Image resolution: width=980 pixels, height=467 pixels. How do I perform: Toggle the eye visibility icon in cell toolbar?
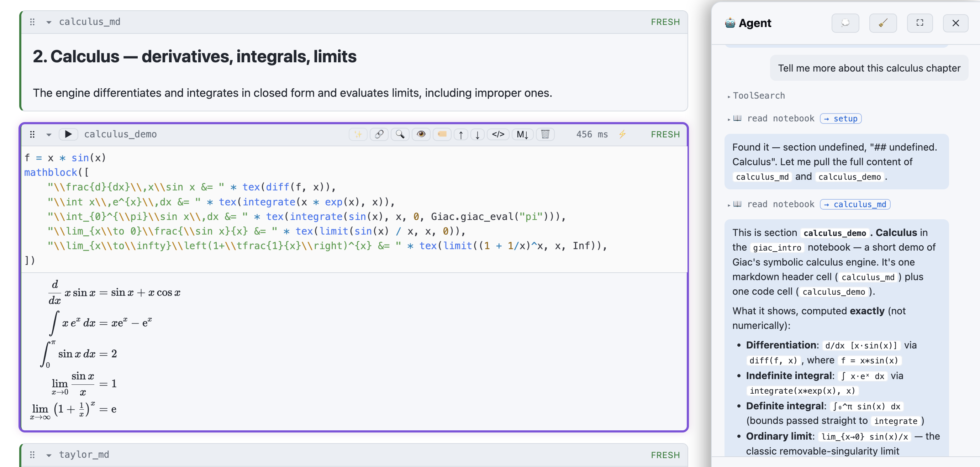click(x=421, y=134)
